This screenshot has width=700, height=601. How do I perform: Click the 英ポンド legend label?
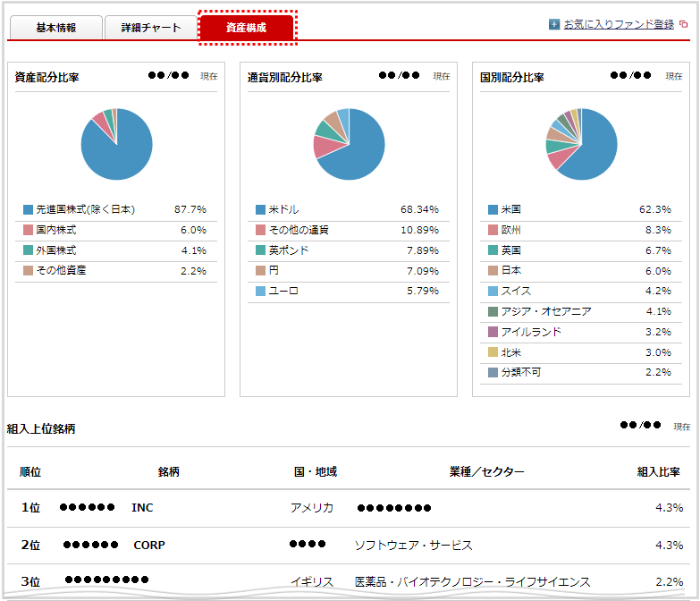click(x=289, y=250)
